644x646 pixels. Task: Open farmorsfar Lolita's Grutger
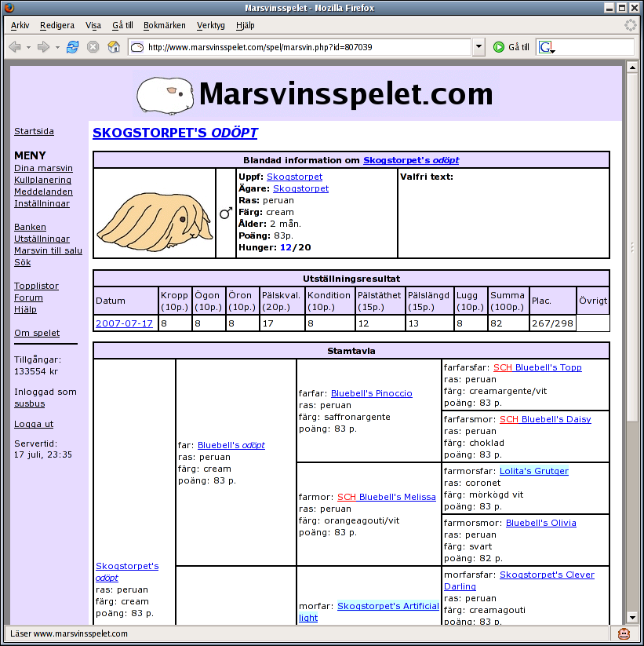point(534,471)
